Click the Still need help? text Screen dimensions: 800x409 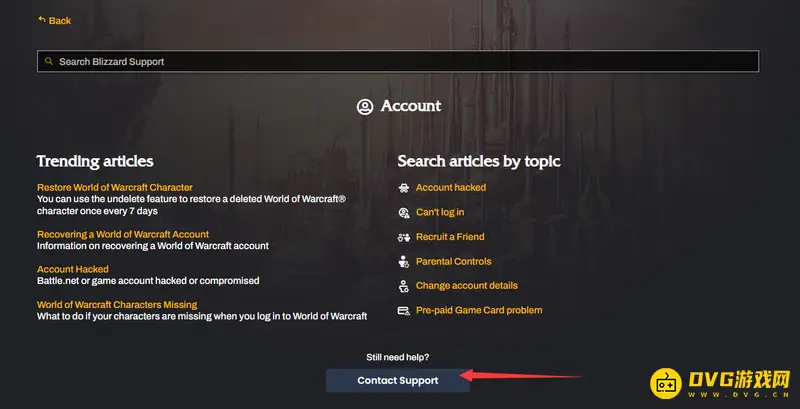click(x=397, y=357)
